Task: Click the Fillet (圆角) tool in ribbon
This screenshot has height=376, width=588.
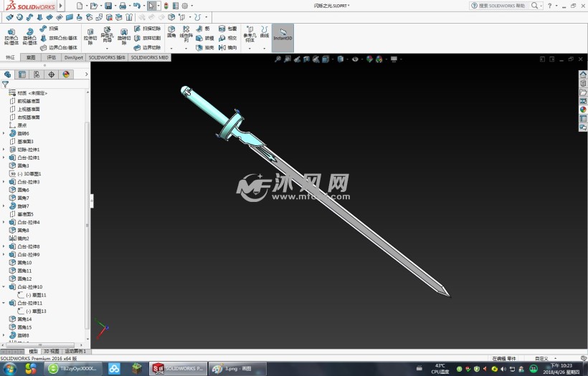Action: click(171, 32)
